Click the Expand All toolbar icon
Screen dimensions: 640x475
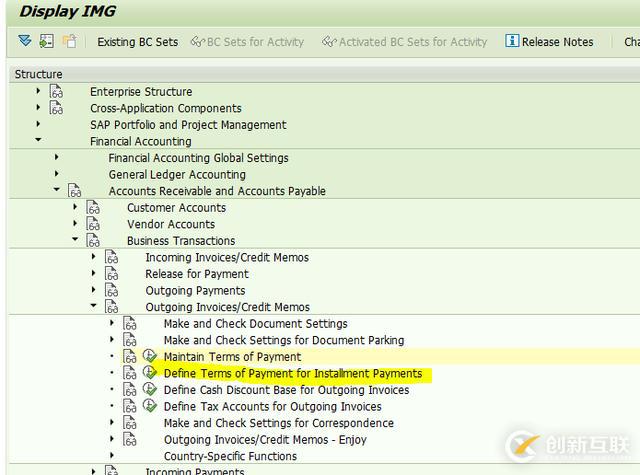(x=25, y=41)
